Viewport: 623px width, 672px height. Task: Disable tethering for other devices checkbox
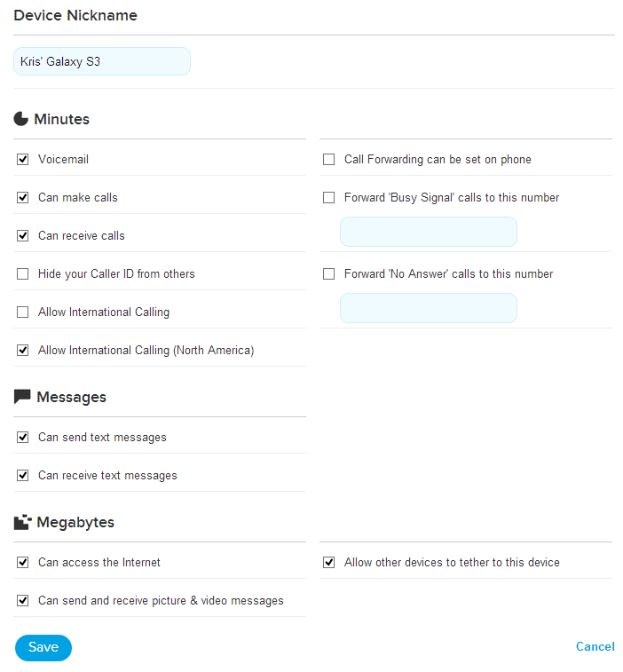click(328, 562)
